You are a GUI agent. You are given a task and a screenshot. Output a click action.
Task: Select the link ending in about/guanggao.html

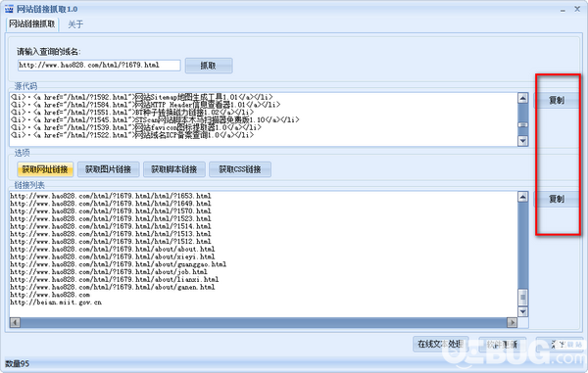[119, 264]
